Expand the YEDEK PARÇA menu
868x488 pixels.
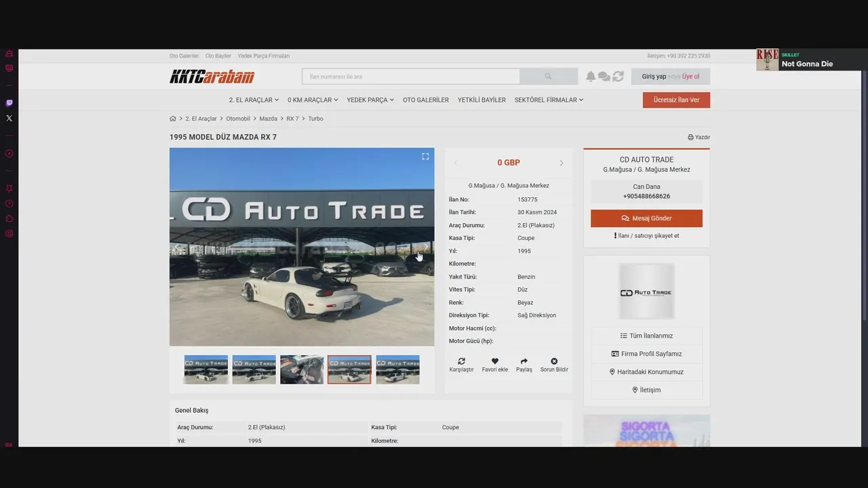[370, 100]
